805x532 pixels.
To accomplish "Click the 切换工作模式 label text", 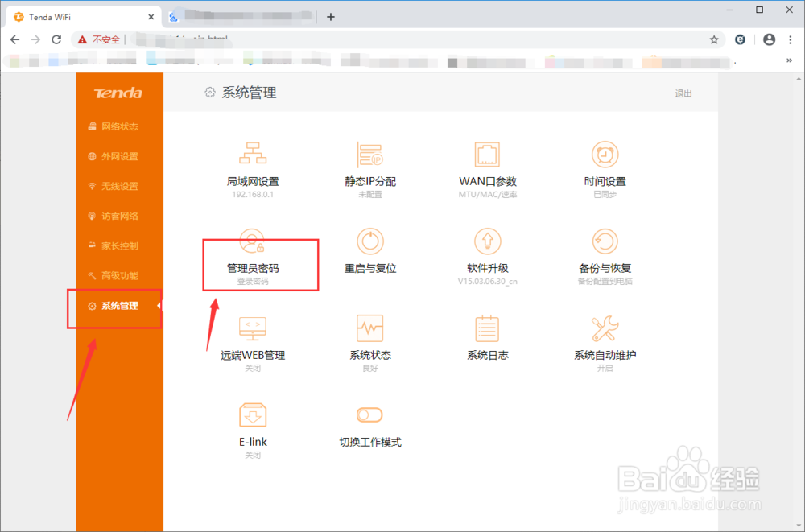I will pos(370,442).
